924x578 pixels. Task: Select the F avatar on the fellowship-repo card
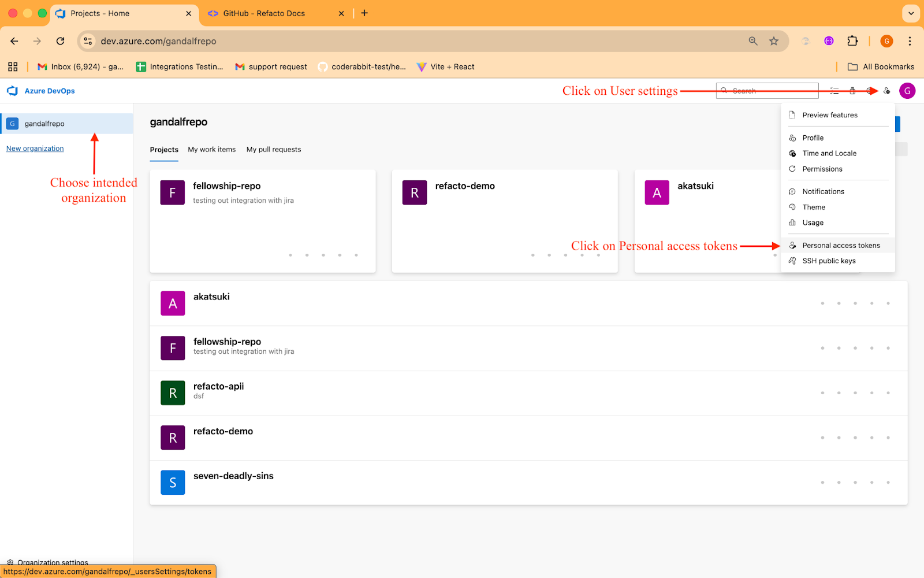pyautogui.click(x=172, y=192)
